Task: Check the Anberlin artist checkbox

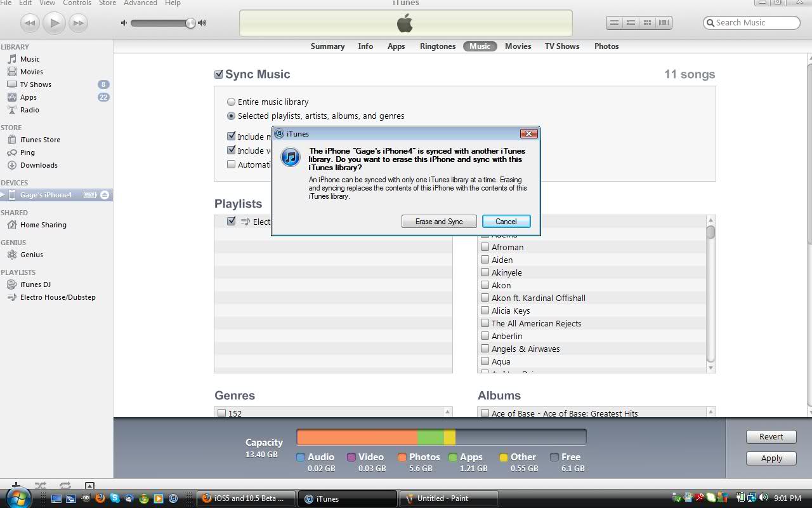Action: pos(485,336)
